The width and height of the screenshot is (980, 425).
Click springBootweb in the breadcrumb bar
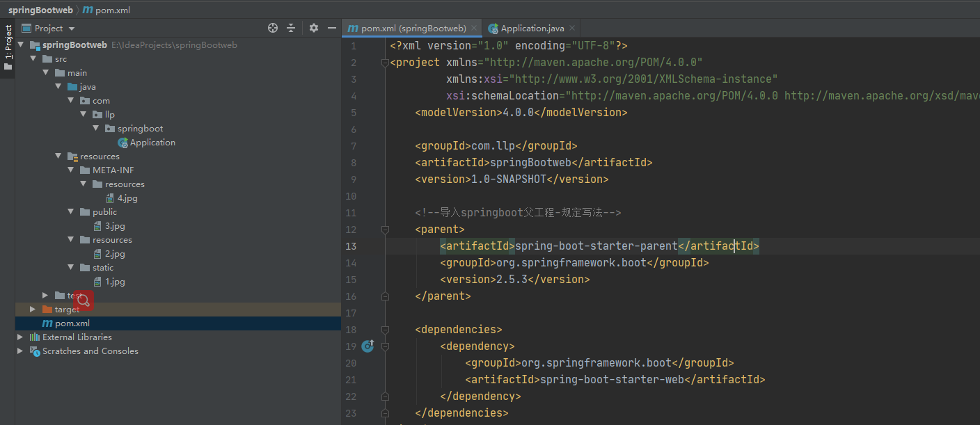pyautogui.click(x=40, y=10)
